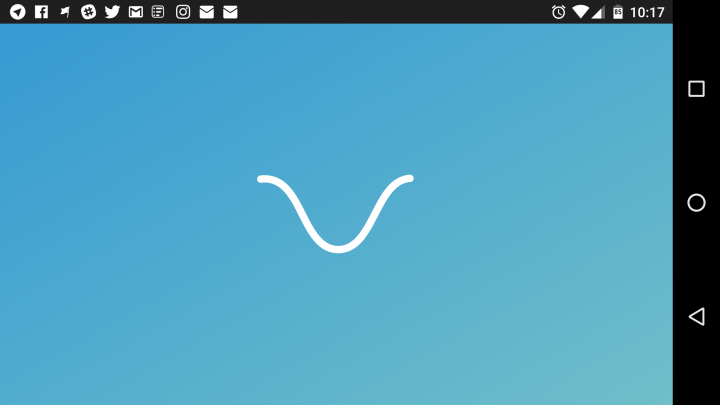Tap the 10:17 clock time
The image size is (720, 405).
pyautogui.click(x=647, y=12)
